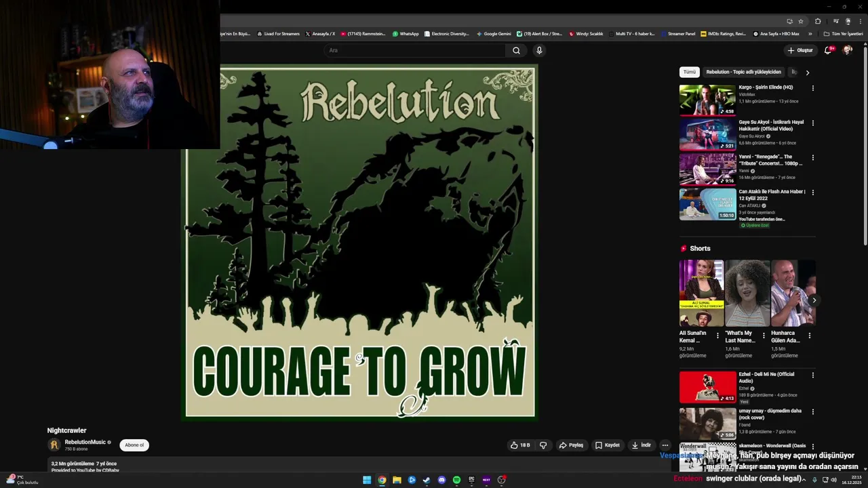
Task: Dislike the Nightcrawler video
Action: (x=543, y=445)
